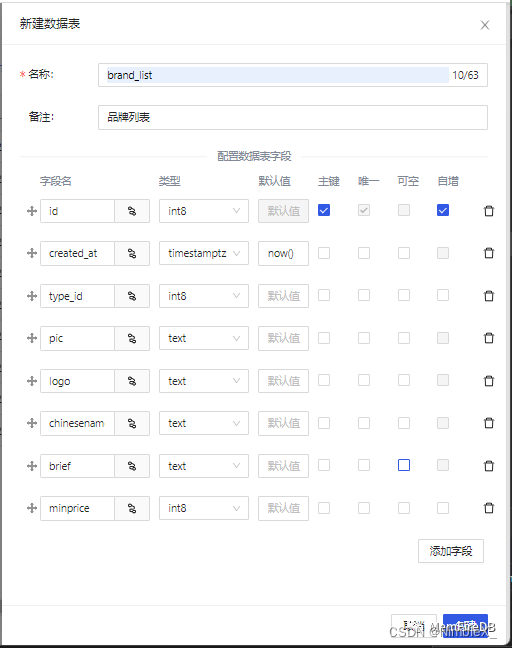Click the link icon next to pic field
The width and height of the screenshot is (512, 648).
(132, 338)
